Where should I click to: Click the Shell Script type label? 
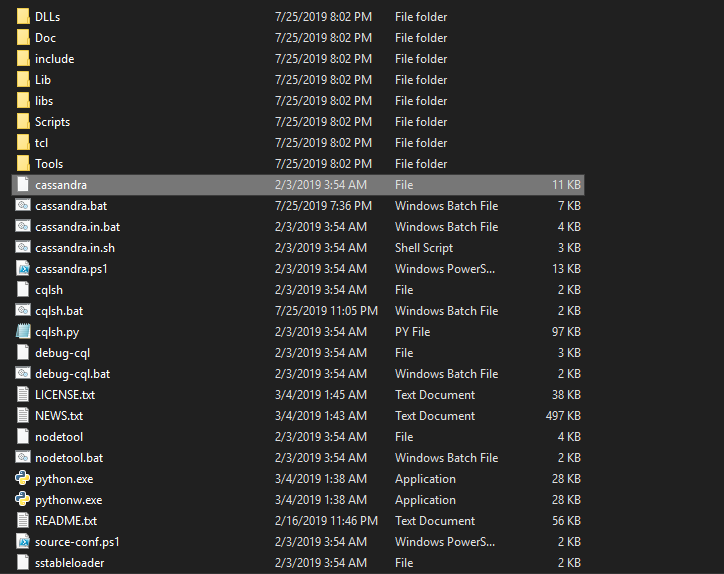424,248
